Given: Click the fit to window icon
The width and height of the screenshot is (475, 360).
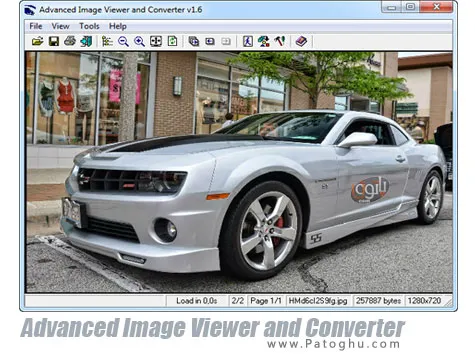Looking at the screenshot, I should click(156, 41).
